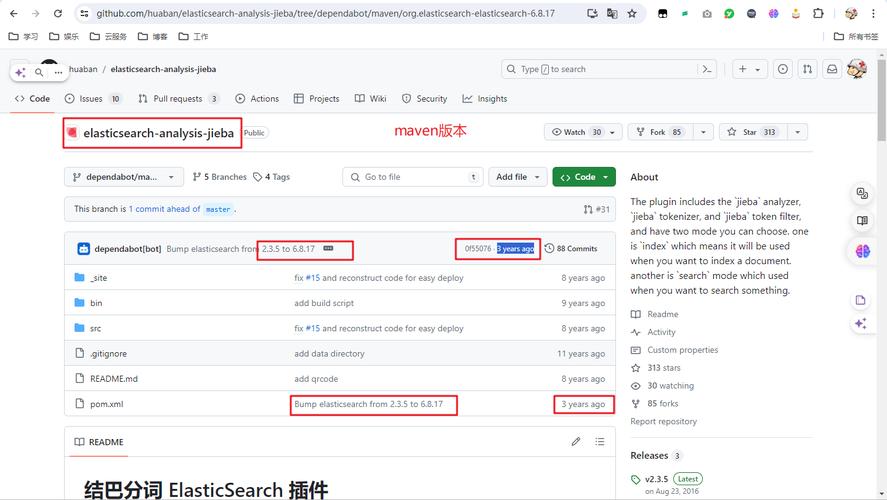
Task: Open the huaban owner link
Action: [x=83, y=69]
